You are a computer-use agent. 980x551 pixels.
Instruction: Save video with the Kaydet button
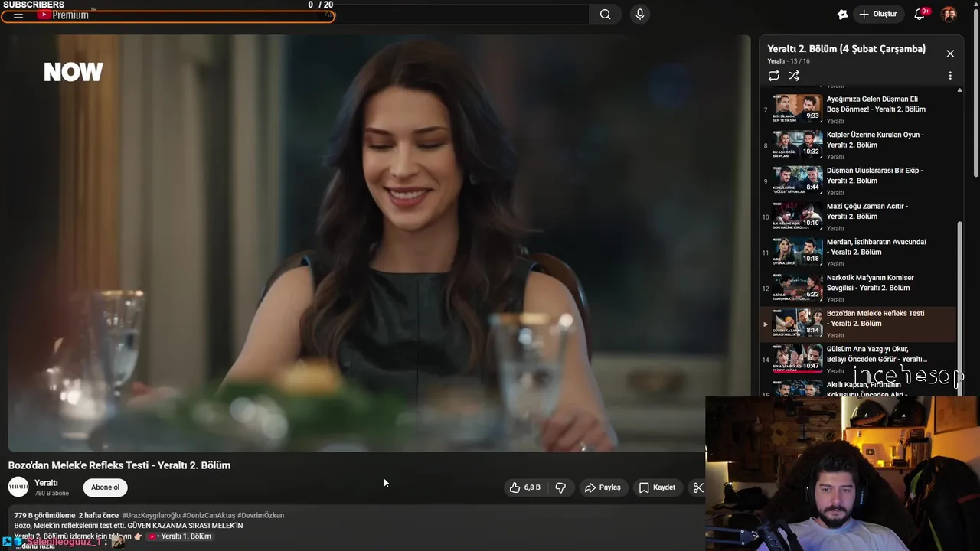tap(658, 487)
